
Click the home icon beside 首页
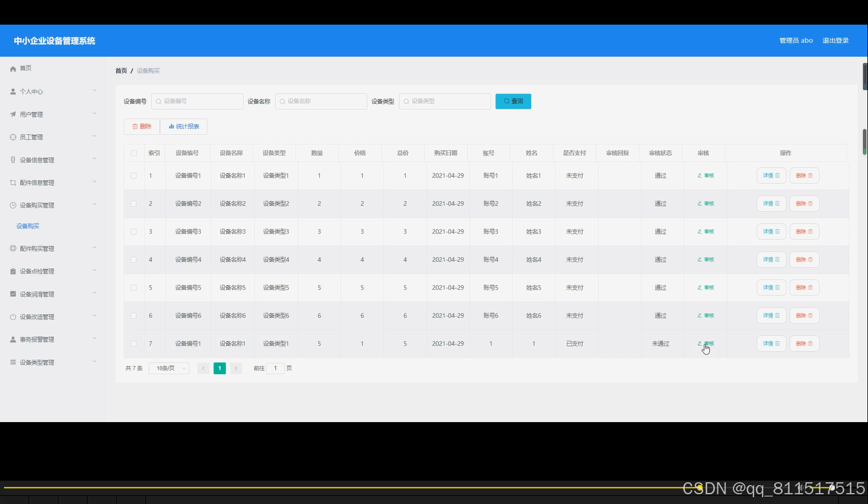(13, 69)
